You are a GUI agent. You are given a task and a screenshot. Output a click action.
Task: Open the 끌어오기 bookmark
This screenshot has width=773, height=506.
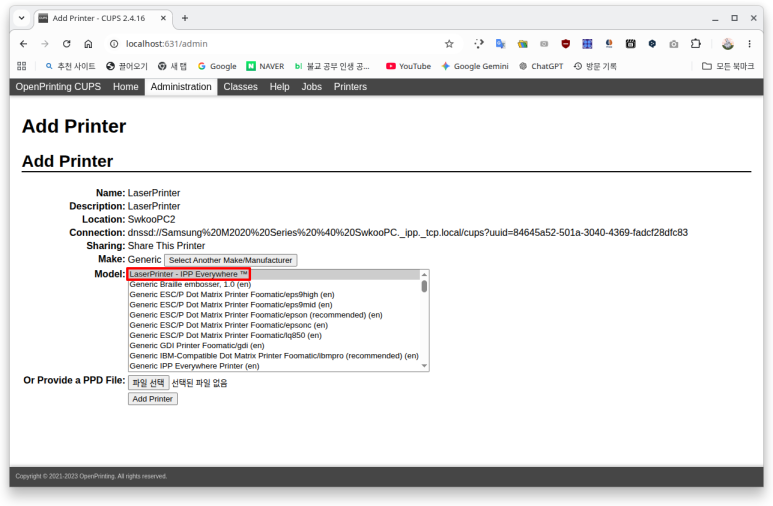(127, 66)
